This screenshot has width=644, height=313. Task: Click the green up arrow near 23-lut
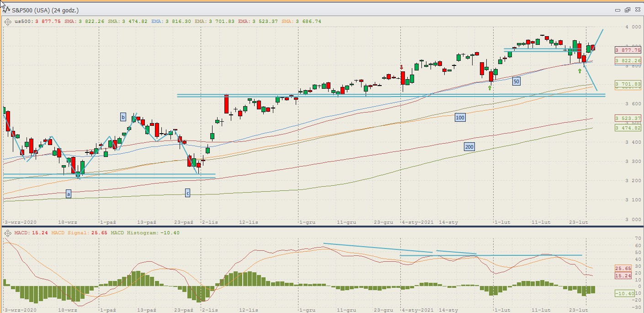click(x=580, y=71)
